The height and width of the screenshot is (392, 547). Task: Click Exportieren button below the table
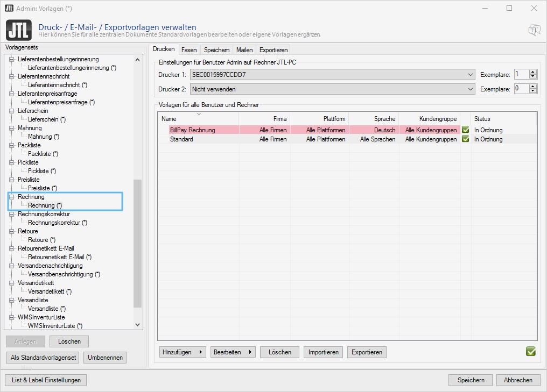[367, 352]
